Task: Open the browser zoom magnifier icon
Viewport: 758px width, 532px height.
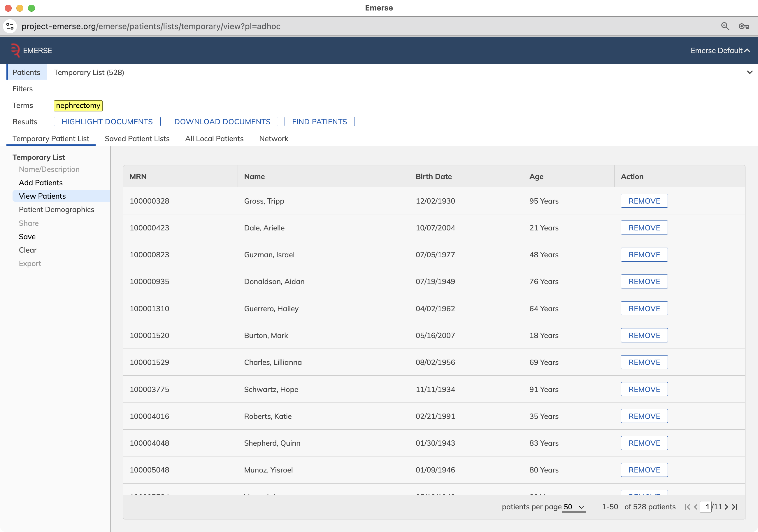Action: point(725,27)
